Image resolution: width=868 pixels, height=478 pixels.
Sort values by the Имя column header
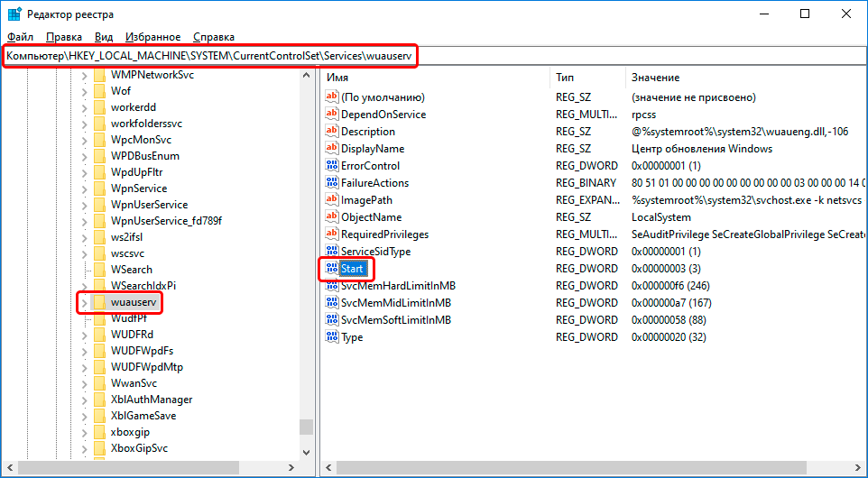click(x=436, y=78)
